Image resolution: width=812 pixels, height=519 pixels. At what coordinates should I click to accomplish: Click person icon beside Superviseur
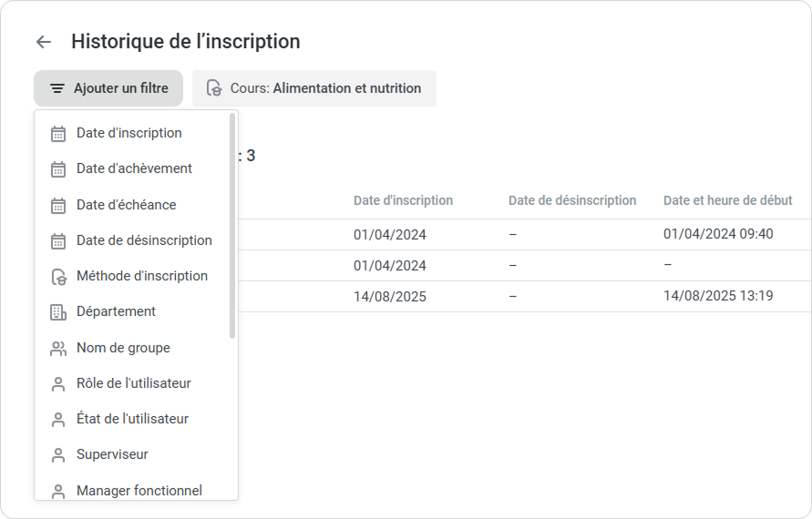[58, 455]
